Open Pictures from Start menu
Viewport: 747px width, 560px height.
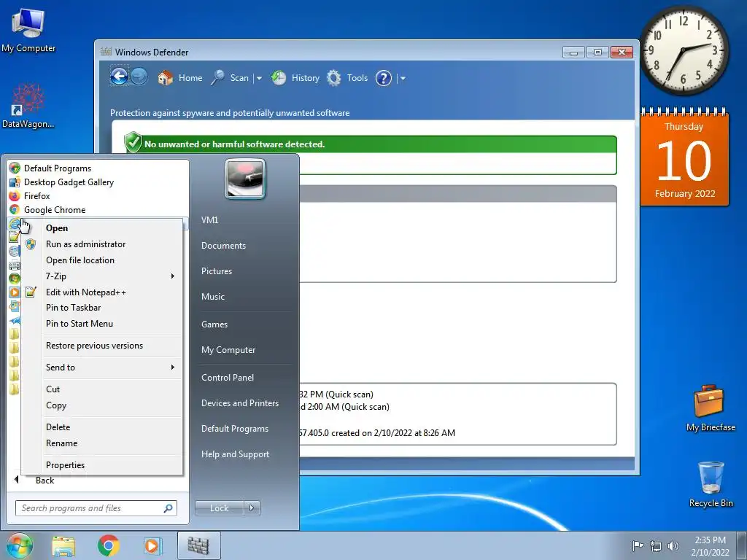click(x=216, y=271)
